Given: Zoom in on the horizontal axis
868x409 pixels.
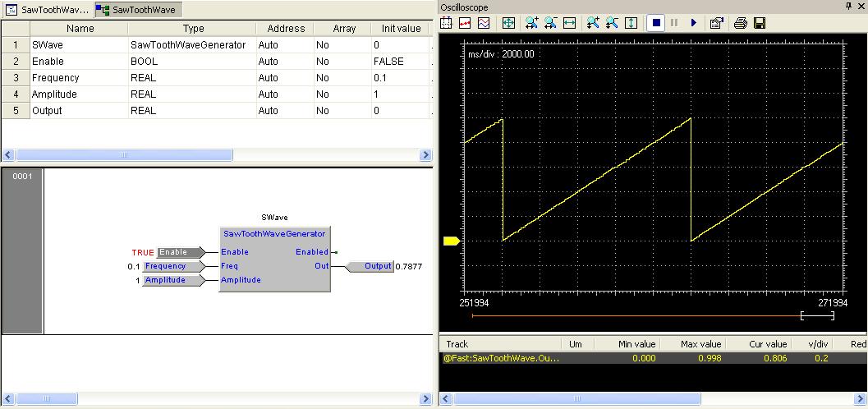Looking at the screenshot, I should click(532, 23).
